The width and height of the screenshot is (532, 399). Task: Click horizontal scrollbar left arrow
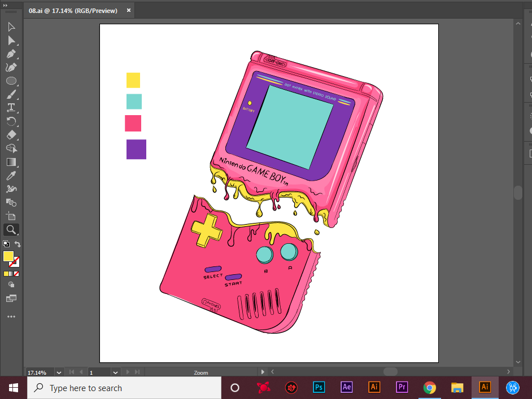(272, 372)
